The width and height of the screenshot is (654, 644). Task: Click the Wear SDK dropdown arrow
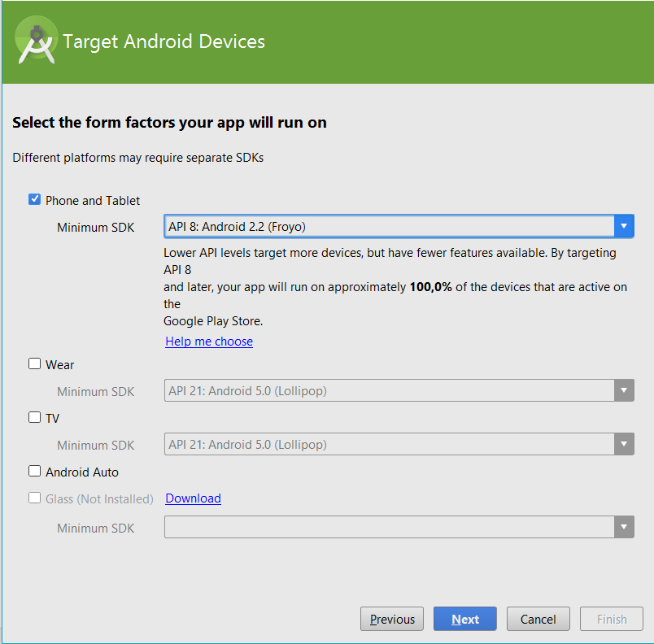coord(624,390)
